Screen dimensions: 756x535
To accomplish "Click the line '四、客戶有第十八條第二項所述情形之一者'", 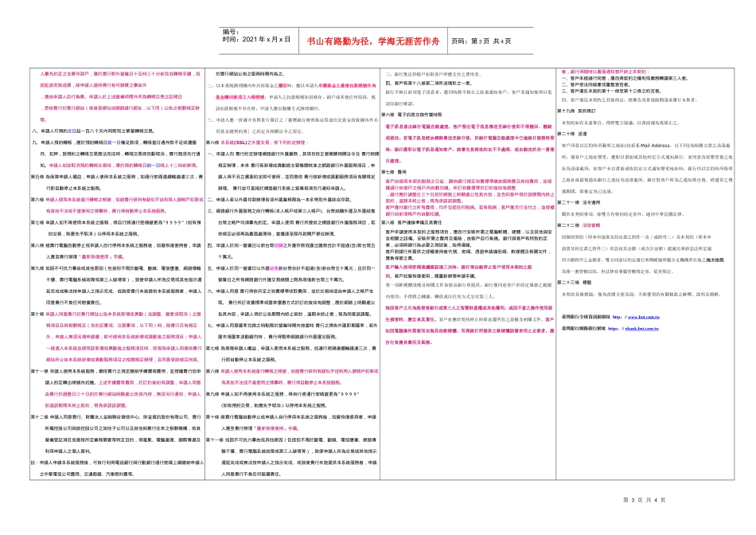I will click(x=430, y=83).
